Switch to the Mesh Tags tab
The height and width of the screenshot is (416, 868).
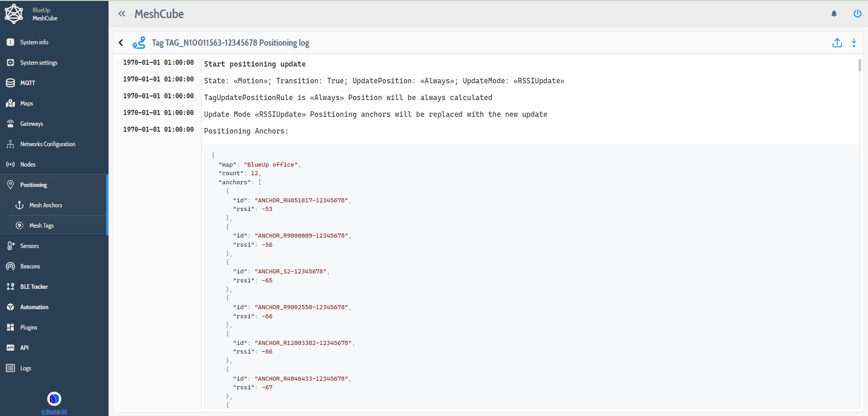coord(41,225)
